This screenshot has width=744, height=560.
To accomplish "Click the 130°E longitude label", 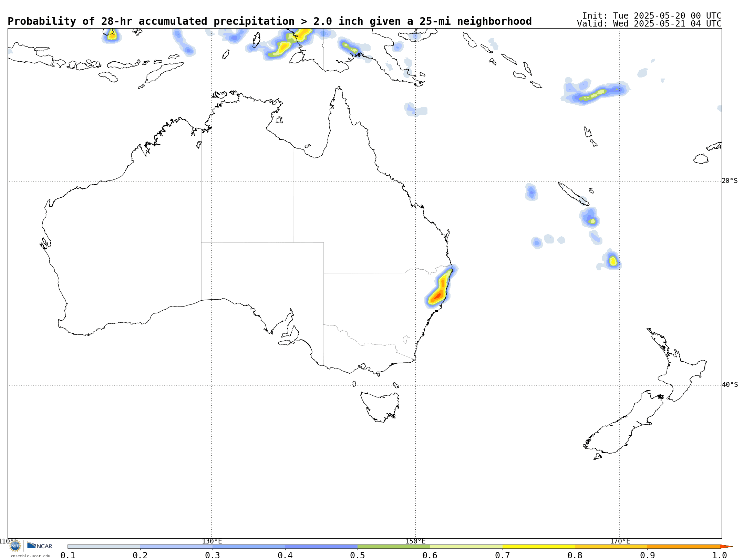I will pyautogui.click(x=212, y=541).
